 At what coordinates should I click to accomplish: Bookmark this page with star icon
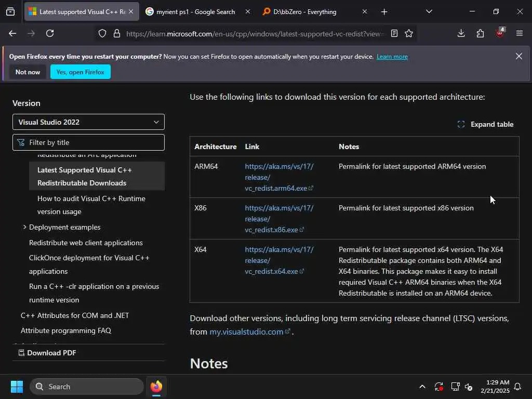point(409,33)
